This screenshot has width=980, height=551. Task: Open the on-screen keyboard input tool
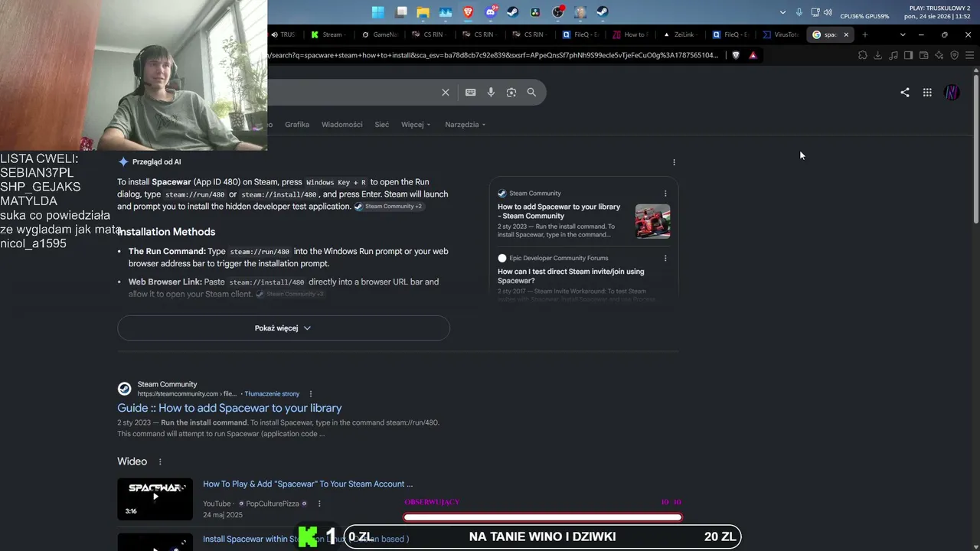(x=471, y=93)
